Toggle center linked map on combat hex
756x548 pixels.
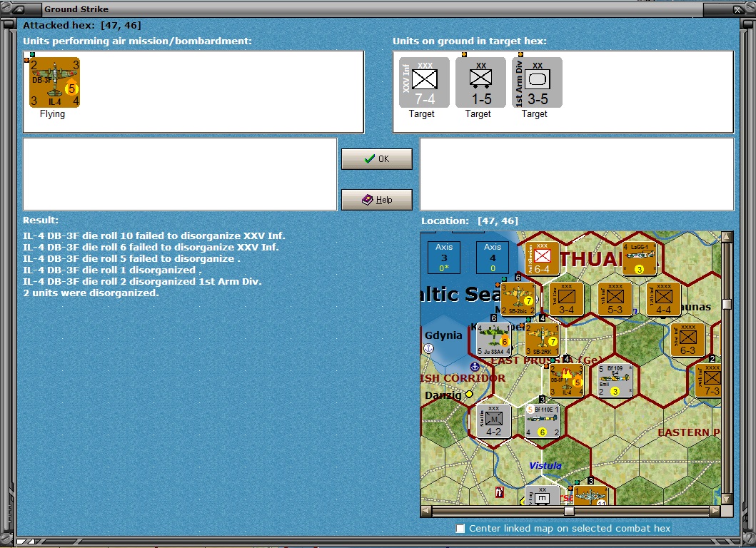(460, 529)
